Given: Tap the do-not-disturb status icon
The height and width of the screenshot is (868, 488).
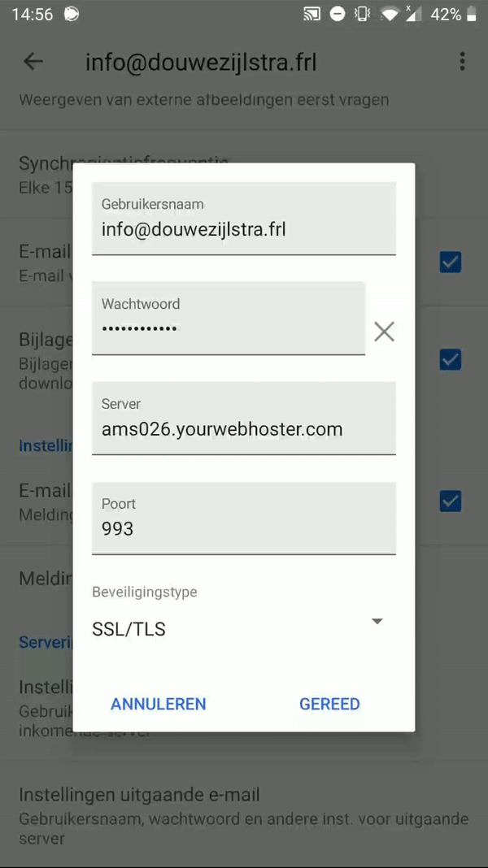Looking at the screenshot, I should [x=337, y=15].
